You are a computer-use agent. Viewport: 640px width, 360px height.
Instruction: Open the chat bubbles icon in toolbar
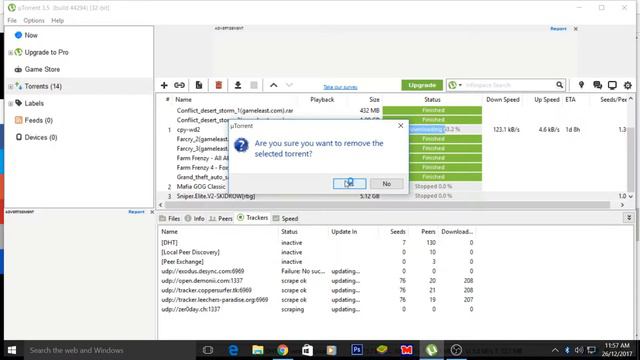tap(597, 85)
